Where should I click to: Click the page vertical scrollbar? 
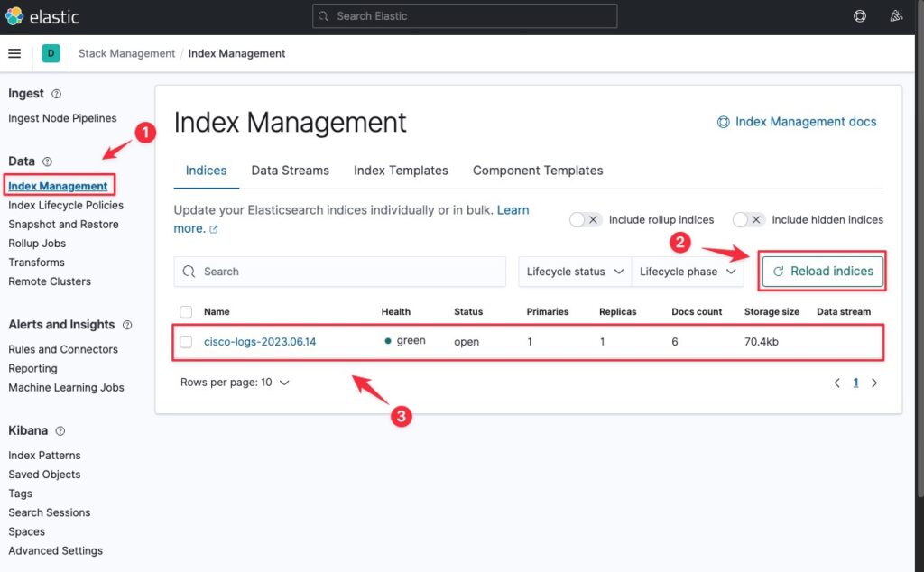[x=919, y=247]
